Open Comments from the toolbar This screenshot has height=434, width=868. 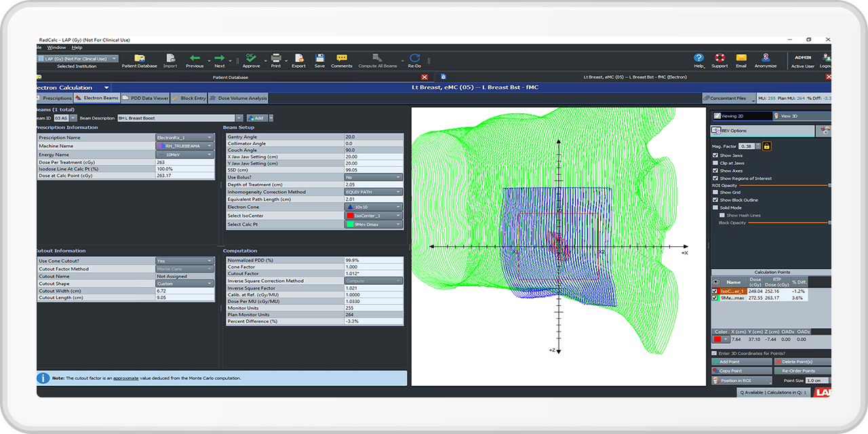point(341,58)
